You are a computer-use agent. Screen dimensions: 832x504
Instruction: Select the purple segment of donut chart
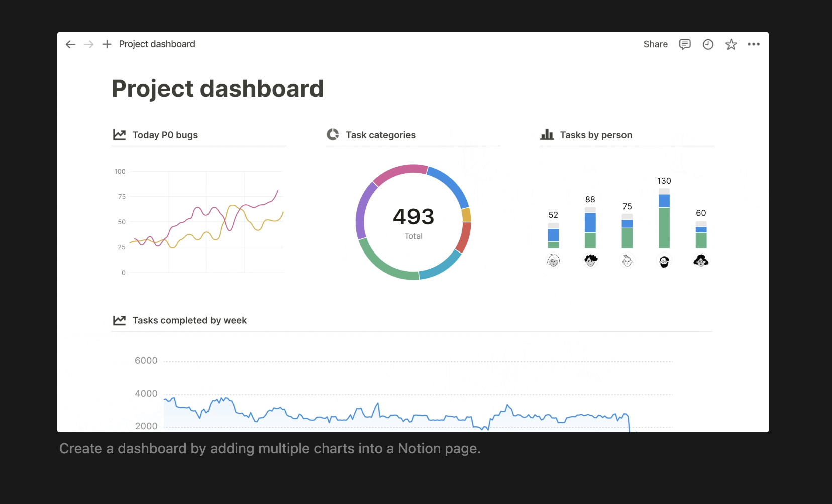(x=364, y=211)
